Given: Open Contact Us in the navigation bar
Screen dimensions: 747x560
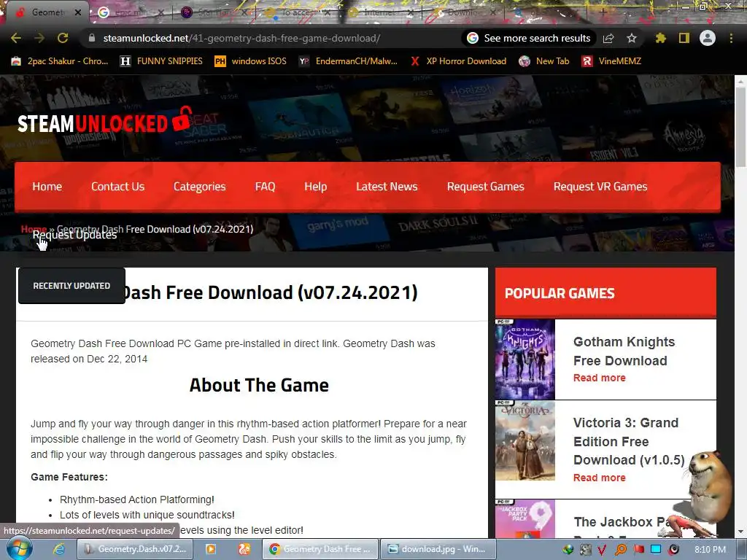Looking at the screenshot, I should 117,187.
